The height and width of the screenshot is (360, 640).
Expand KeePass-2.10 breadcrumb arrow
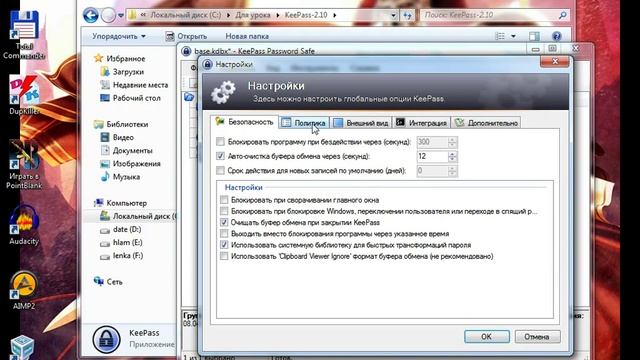coord(335,16)
